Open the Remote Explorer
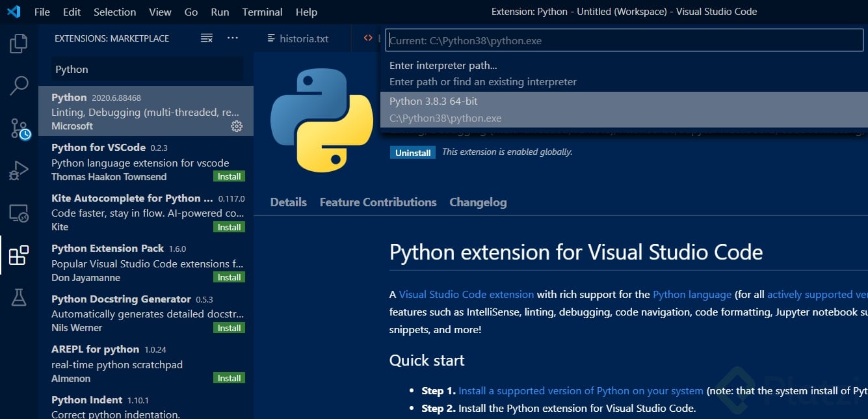Screen dimensions: 868x419 point(18,211)
